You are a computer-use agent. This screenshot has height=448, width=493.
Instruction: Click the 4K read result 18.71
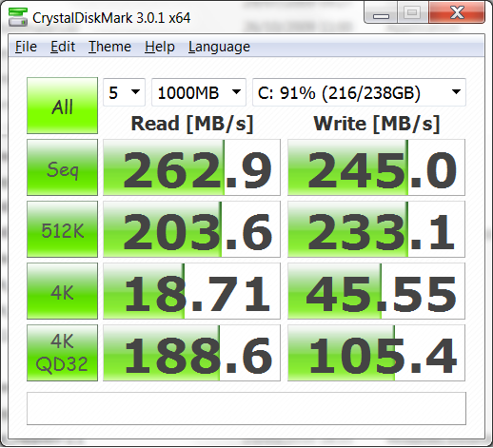coord(191,291)
